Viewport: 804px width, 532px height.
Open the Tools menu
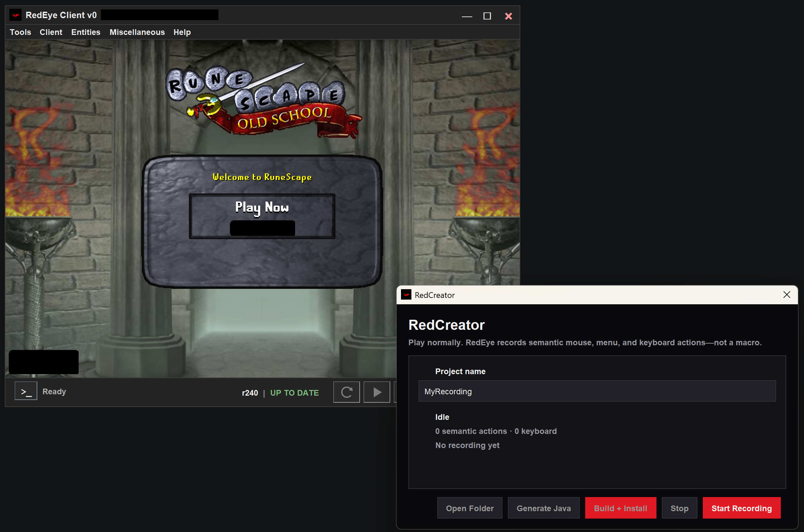tap(21, 32)
